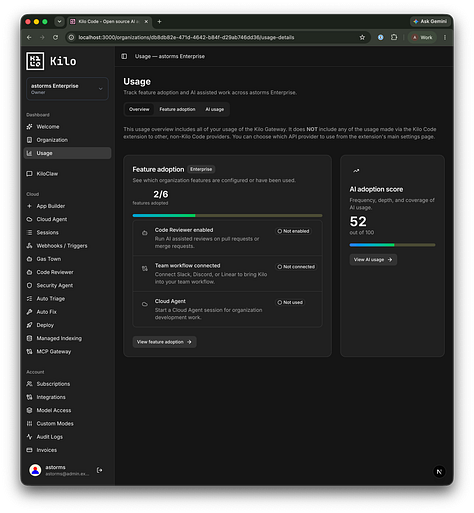Open the Integrations icon
This screenshot has width=474, height=513.
[29, 397]
